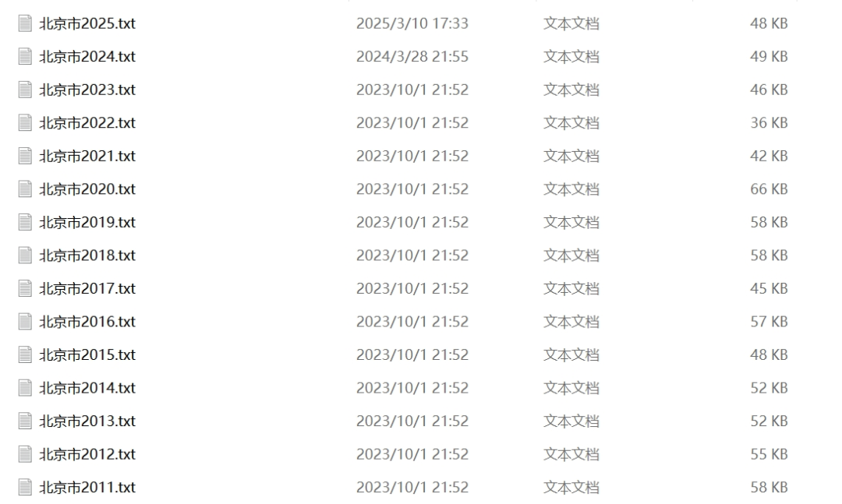
Task: Click the 北京市2012.txt filename
Action: click(x=87, y=455)
